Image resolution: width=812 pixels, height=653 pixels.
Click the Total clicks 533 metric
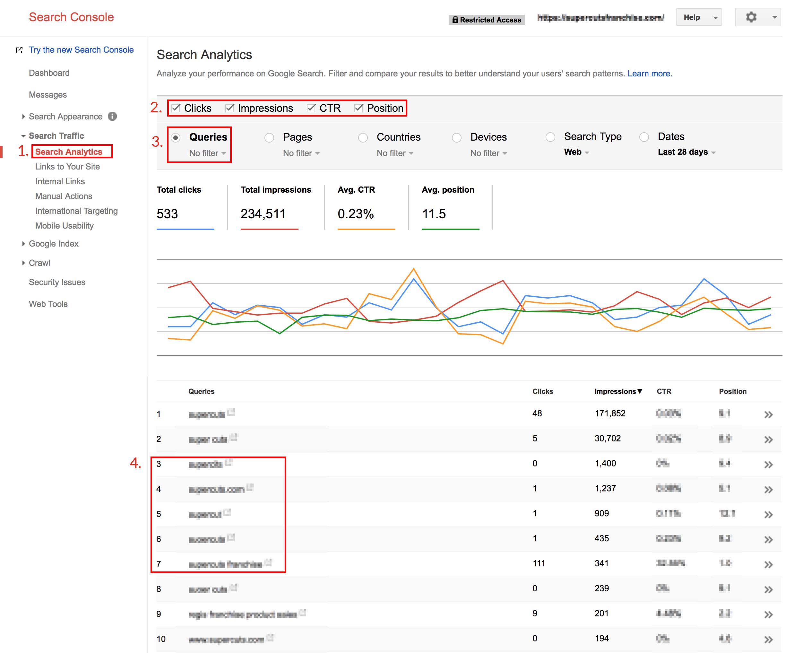click(x=185, y=207)
